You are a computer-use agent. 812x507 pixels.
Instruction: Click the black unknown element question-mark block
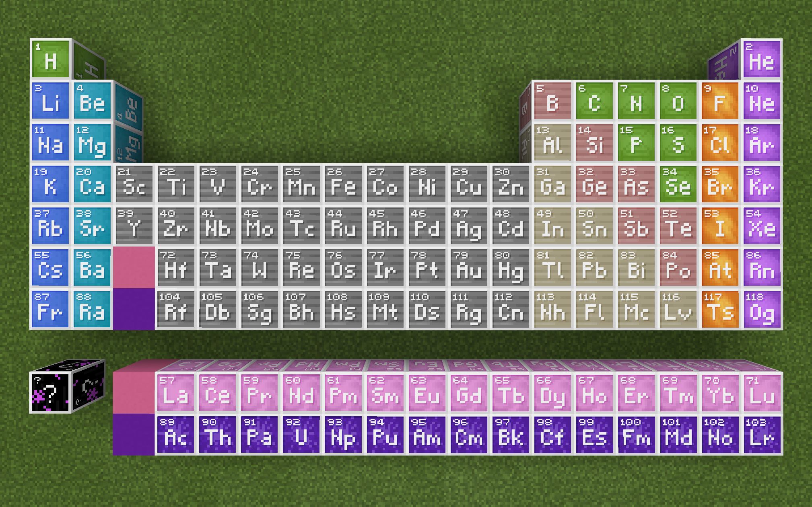50,393
